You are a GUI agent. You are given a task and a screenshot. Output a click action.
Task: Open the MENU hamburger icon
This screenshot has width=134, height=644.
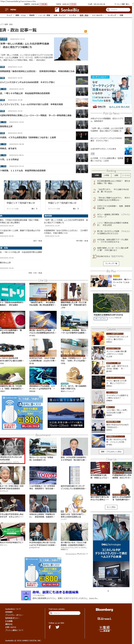pos(7,10)
